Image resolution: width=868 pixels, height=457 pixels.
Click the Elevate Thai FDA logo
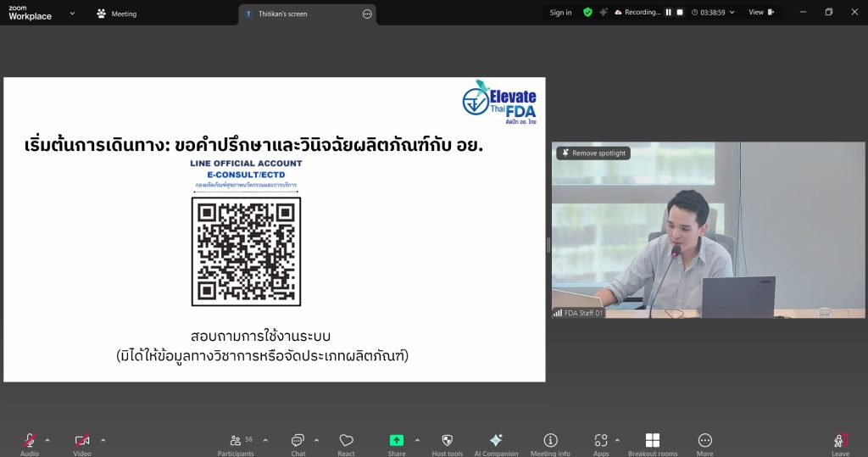[499, 102]
